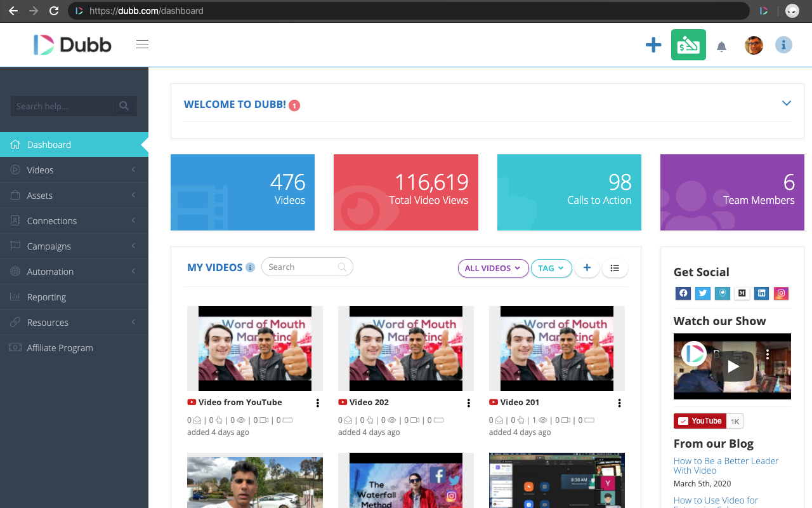Open the user profile avatar
Image resolution: width=812 pixels, height=508 pixels.
754,45
